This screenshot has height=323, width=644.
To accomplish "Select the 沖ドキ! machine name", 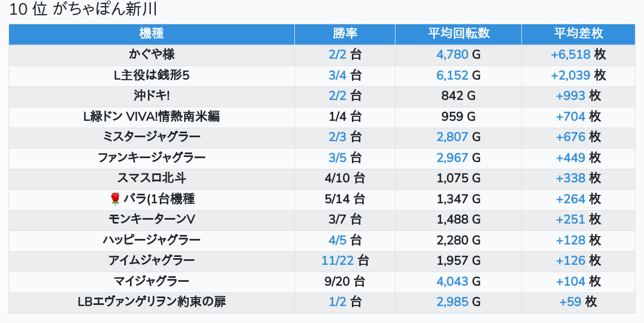I will (151, 96).
